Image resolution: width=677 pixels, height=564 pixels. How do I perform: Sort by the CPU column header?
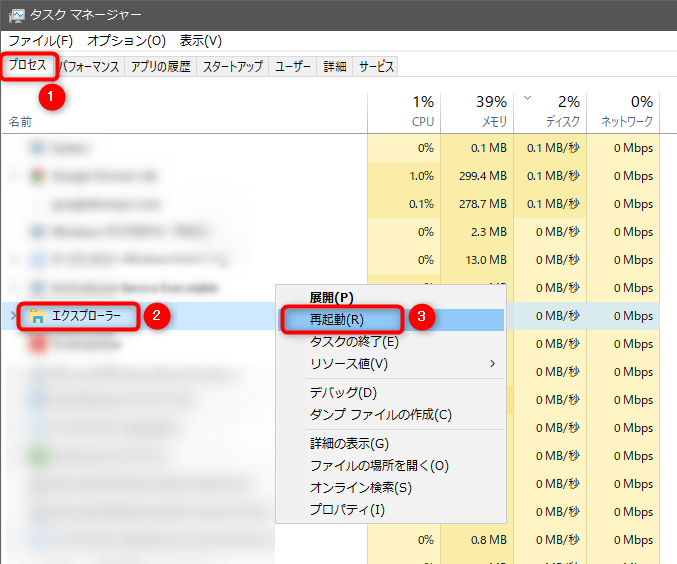[x=404, y=112]
